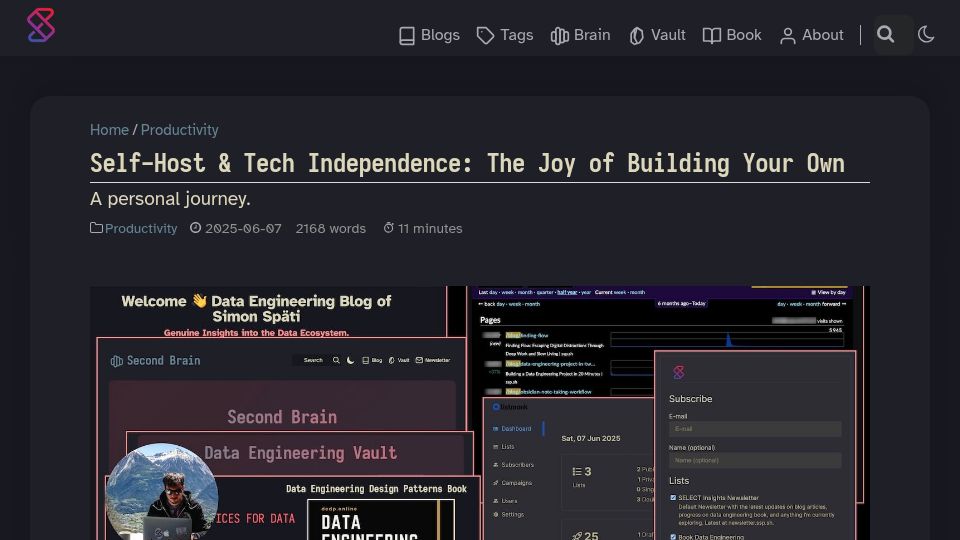The image size is (960, 540).
Task: Click the folder icon before Productivity
Action: [x=96, y=228]
